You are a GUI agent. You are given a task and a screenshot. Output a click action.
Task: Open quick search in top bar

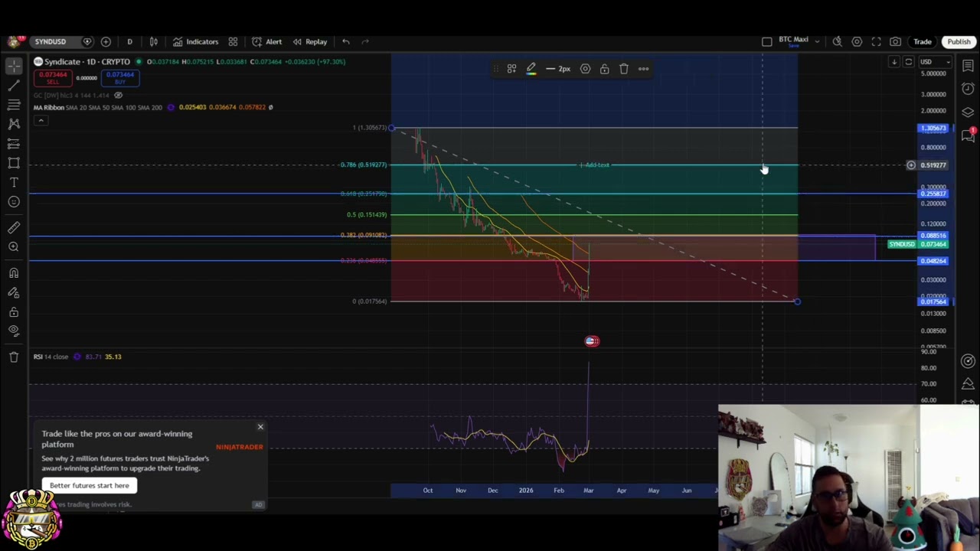pyautogui.click(x=838, y=41)
